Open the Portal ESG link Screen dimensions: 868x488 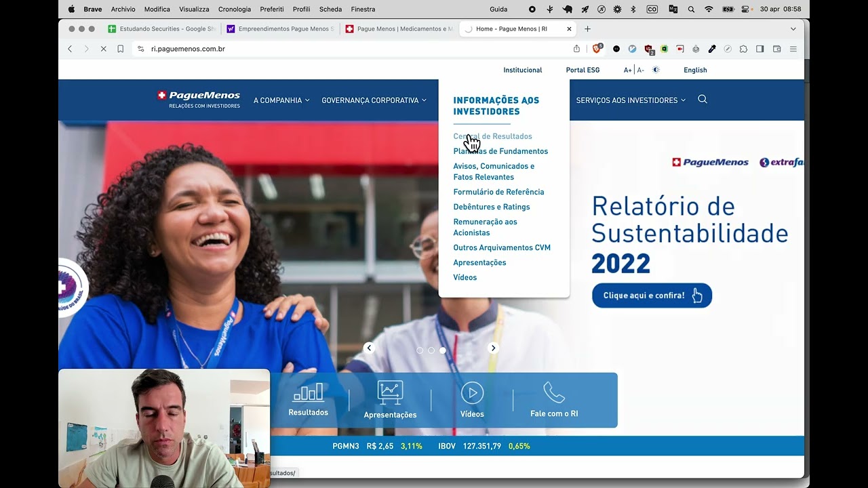583,70
